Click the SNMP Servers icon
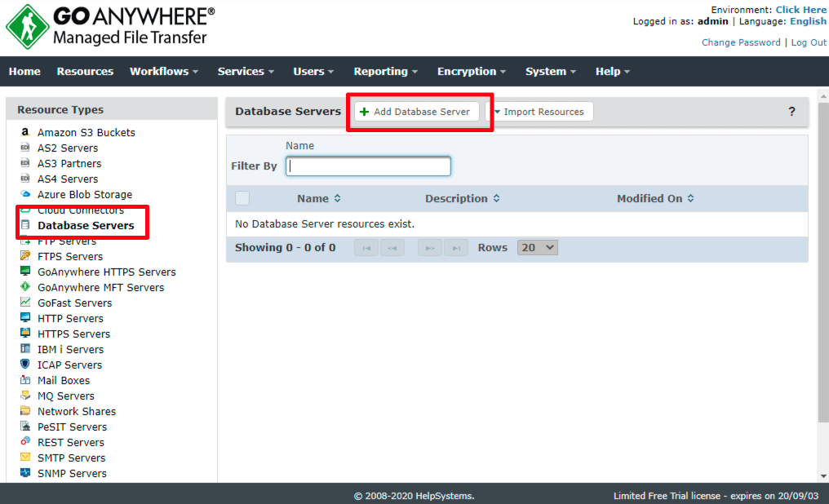The image size is (829, 504). coord(24,473)
